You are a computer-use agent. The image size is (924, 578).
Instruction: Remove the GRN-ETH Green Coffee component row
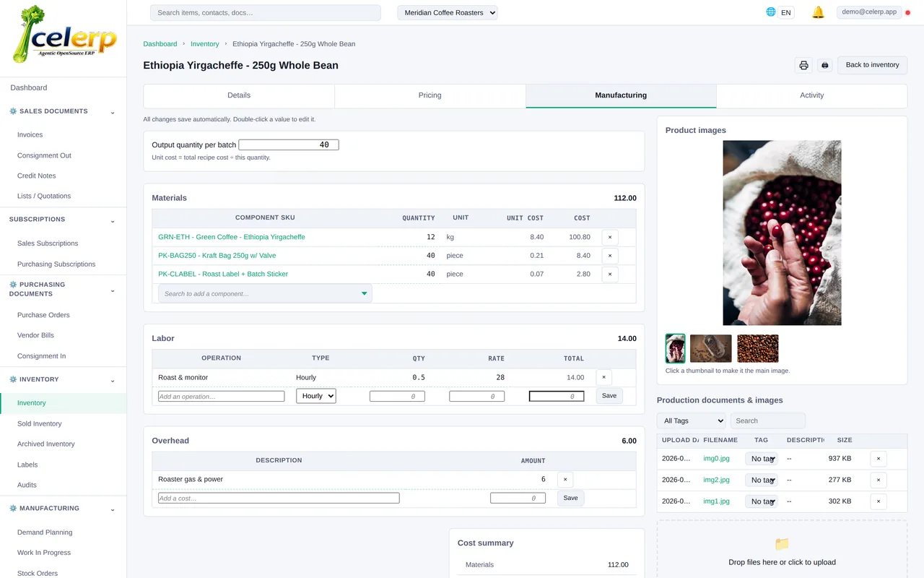click(x=609, y=237)
